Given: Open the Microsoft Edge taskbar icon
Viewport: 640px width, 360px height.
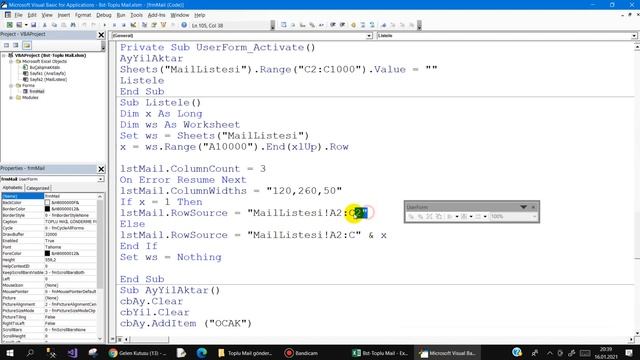Looking at the screenshot, I should (x=202, y=353).
